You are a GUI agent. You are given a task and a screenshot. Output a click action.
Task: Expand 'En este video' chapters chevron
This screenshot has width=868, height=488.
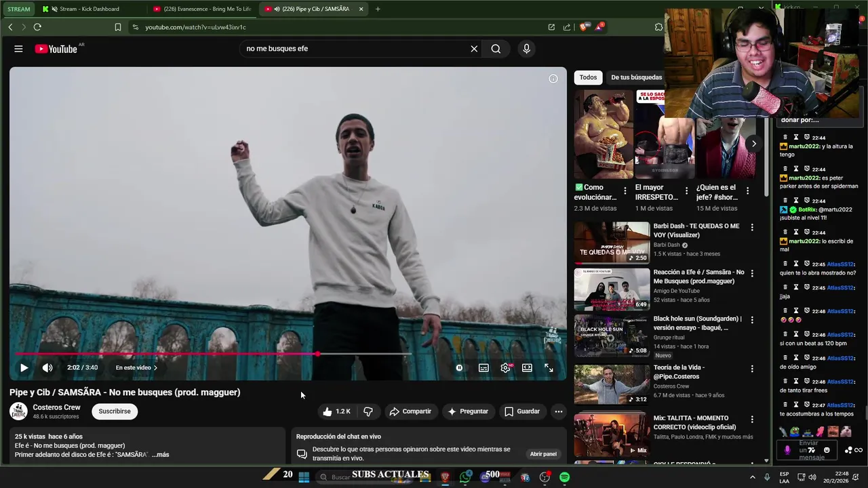155,368
